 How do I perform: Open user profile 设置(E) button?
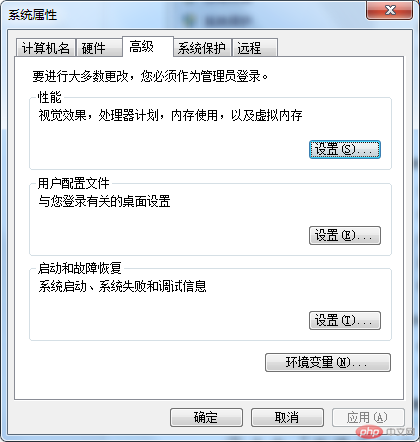point(345,236)
